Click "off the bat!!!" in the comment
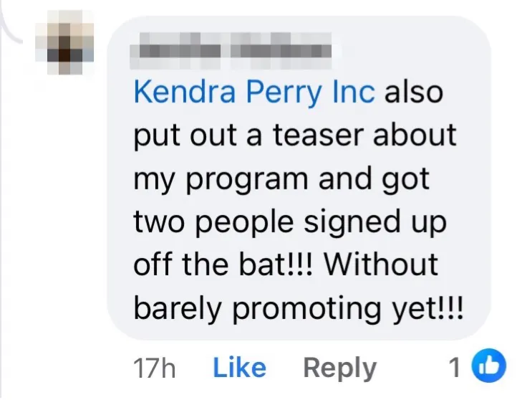The image size is (532, 400). coord(225,264)
